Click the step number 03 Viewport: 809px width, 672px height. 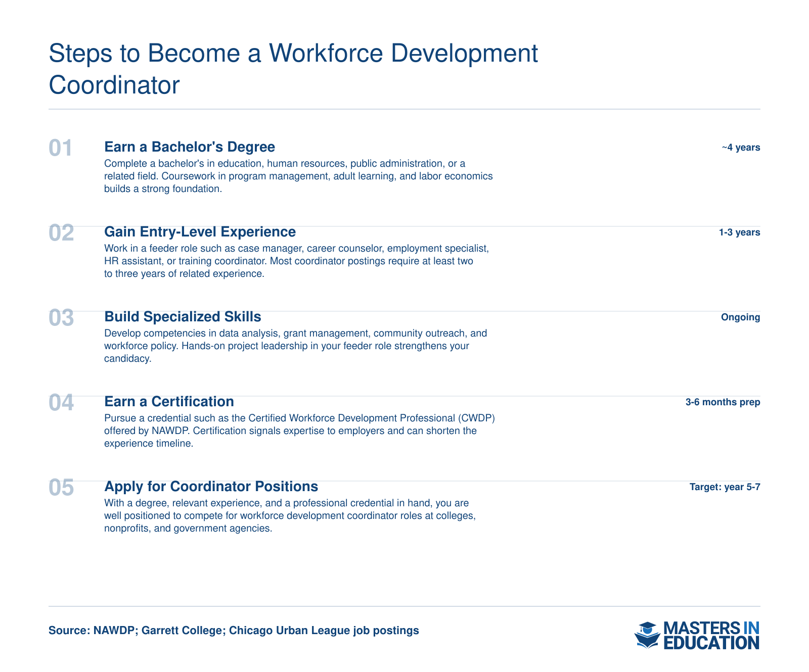click(x=61, y=318)
